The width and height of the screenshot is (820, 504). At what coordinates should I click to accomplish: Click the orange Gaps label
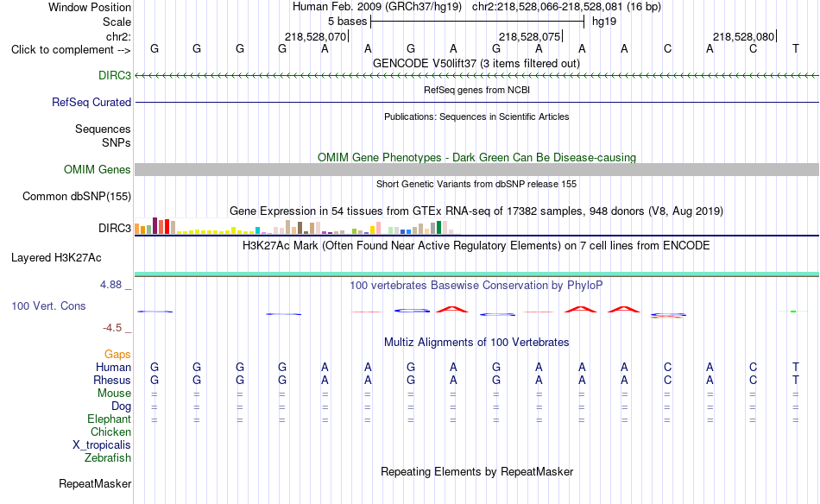coord(117,354)
